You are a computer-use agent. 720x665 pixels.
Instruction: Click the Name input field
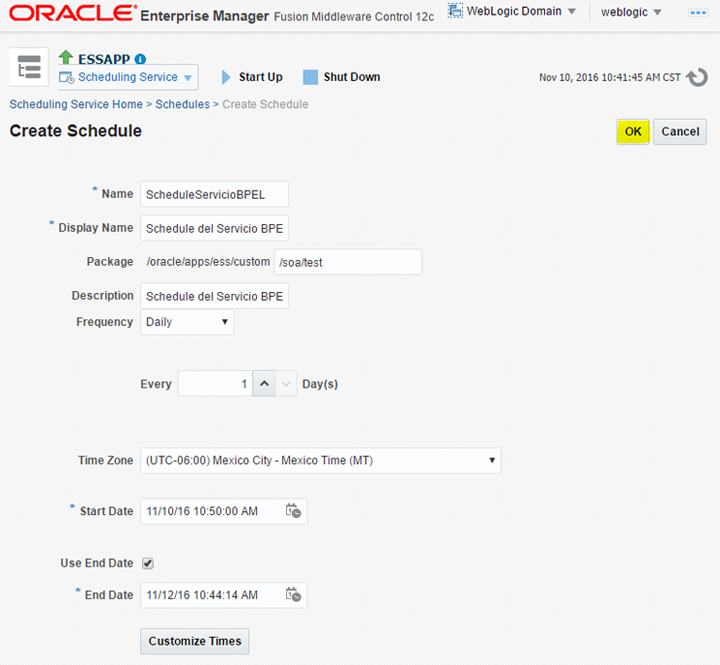pyautogui.click(x=214, y=194)
